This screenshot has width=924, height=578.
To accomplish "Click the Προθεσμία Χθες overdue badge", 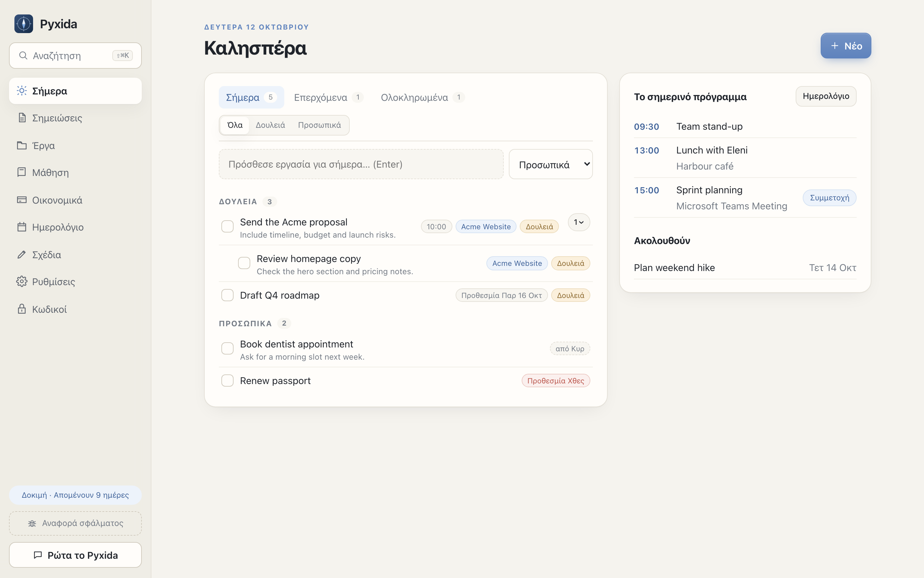I will click(556, 381).
